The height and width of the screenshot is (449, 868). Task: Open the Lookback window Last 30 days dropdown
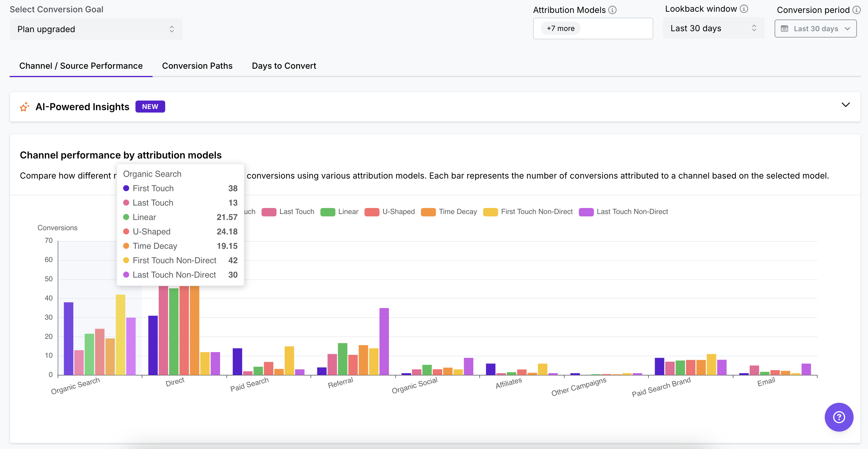pyautogui.click(x=713, y=28)
